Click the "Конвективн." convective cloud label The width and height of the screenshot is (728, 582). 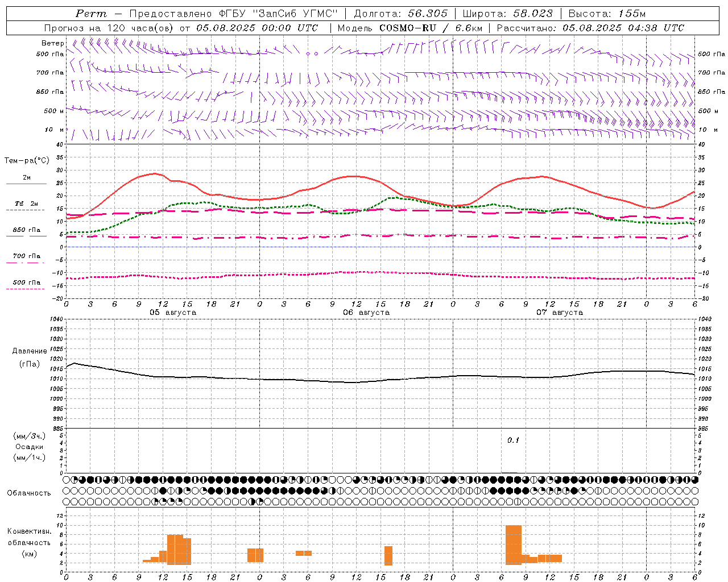(x=30, y=531)
